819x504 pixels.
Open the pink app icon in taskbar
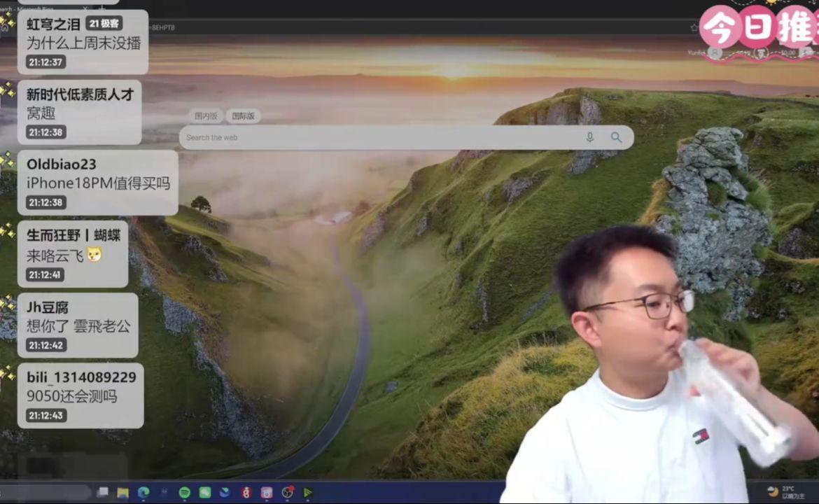pyautogui.click(x=267, y=493)
